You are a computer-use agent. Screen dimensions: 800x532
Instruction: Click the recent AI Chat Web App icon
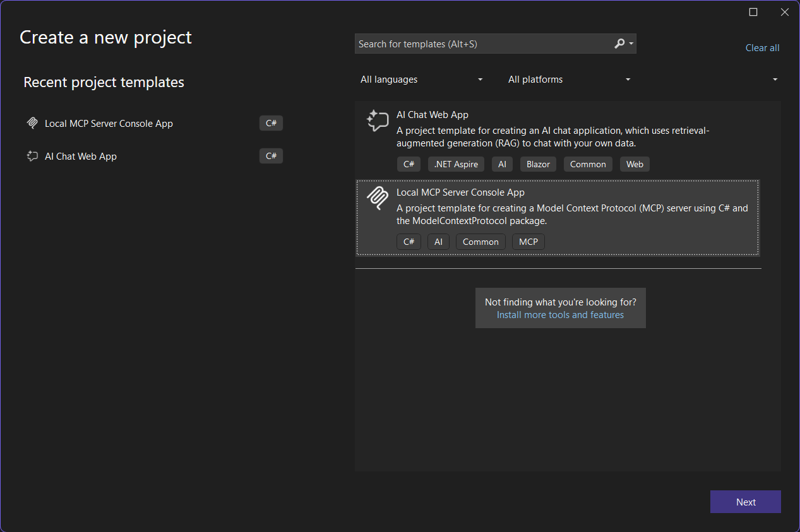click(x=32, y=156)
